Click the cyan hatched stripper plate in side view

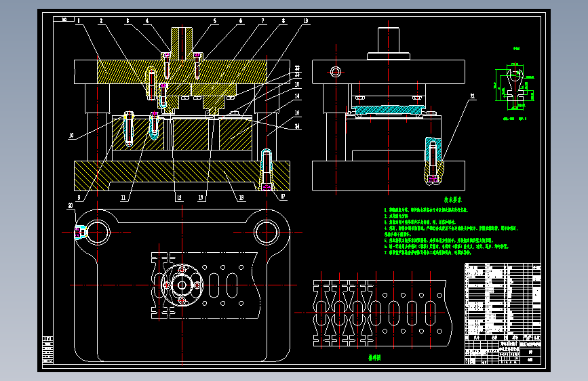tap(389, 110)
